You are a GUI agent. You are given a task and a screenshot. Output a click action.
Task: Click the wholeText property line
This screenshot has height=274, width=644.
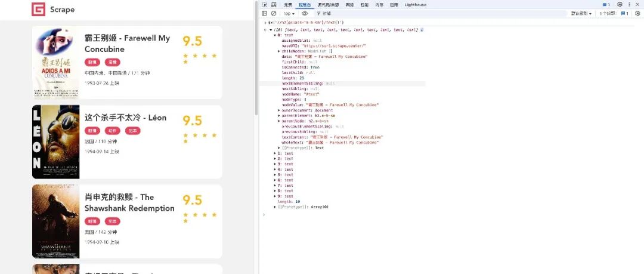330,142
